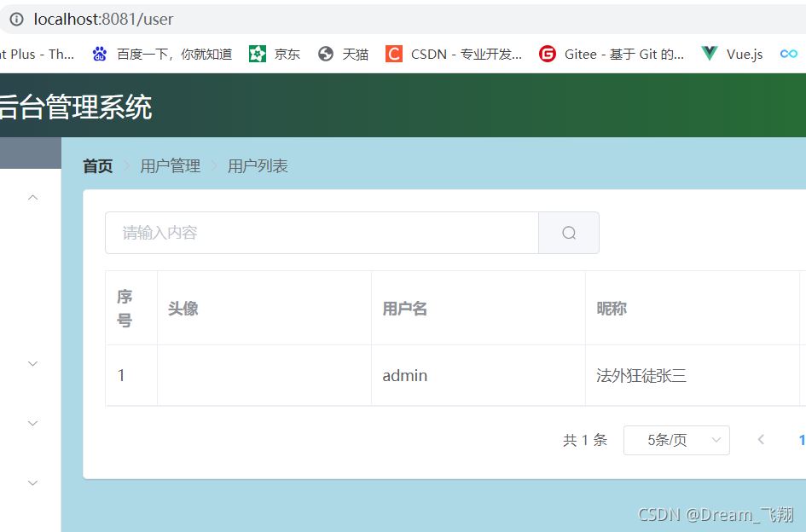Click the search magnifier button
806x532 pixels.
(x=569, y=233)
